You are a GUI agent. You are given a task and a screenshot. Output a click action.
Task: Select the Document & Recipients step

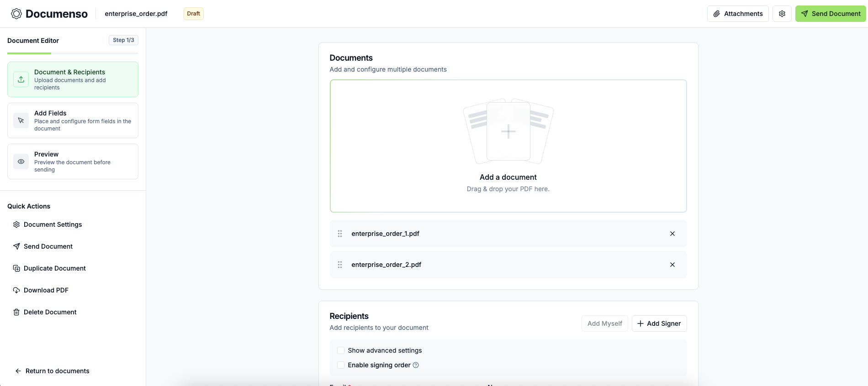73,79
